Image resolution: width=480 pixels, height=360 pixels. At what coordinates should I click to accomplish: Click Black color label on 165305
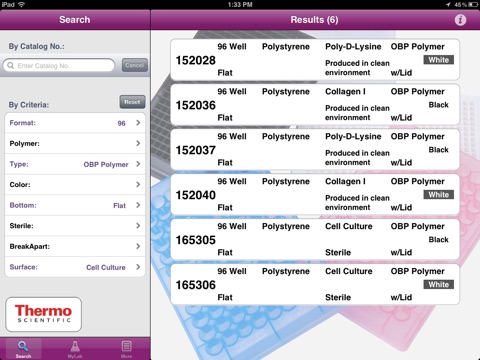tap(439, 240)
